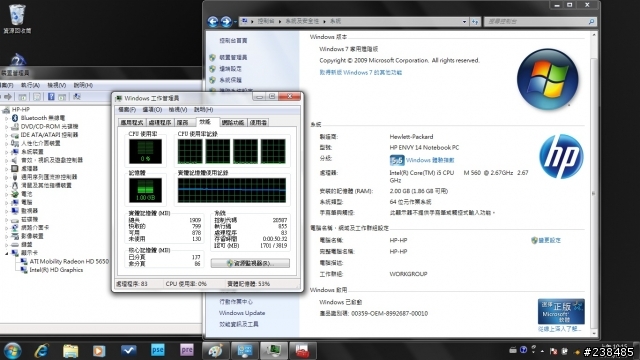Collapse the 顯示卡 node in Device Manager
This screenshot has width=640, height=360.
[x=7, y=253]
